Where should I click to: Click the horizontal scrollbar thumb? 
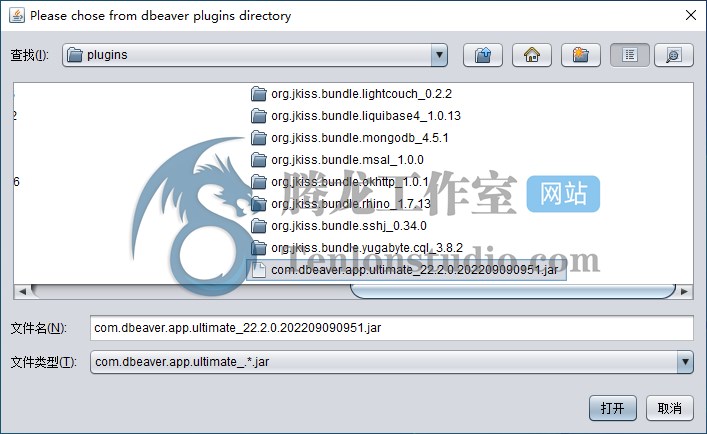point(513,292)
